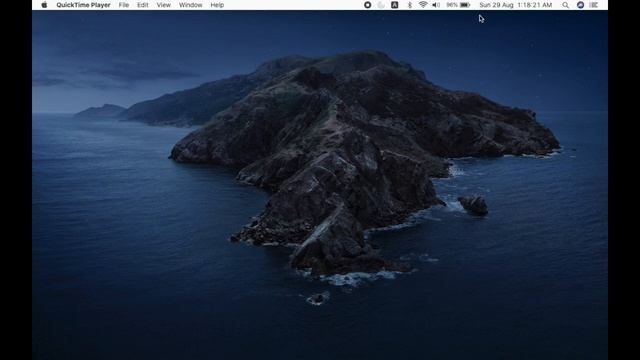The width and height of the screenshot is (640, 360).
Task: Open the input source menu icon
Action: click(x=394, y=5)
